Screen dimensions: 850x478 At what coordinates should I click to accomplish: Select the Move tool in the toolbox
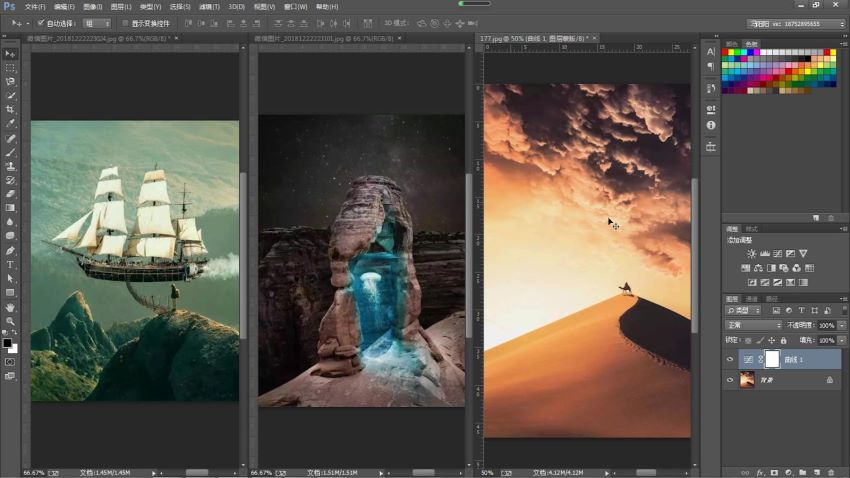click(x=10, y=54)
